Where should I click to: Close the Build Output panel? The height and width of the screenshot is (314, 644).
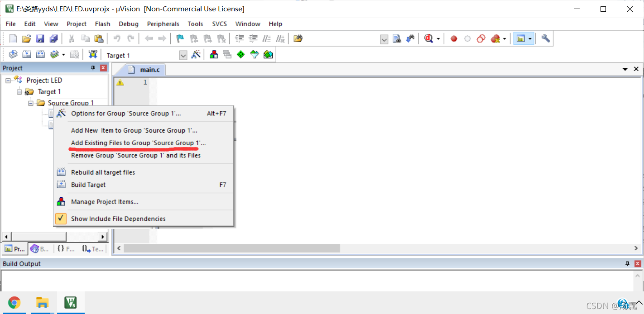coord(638,264)
